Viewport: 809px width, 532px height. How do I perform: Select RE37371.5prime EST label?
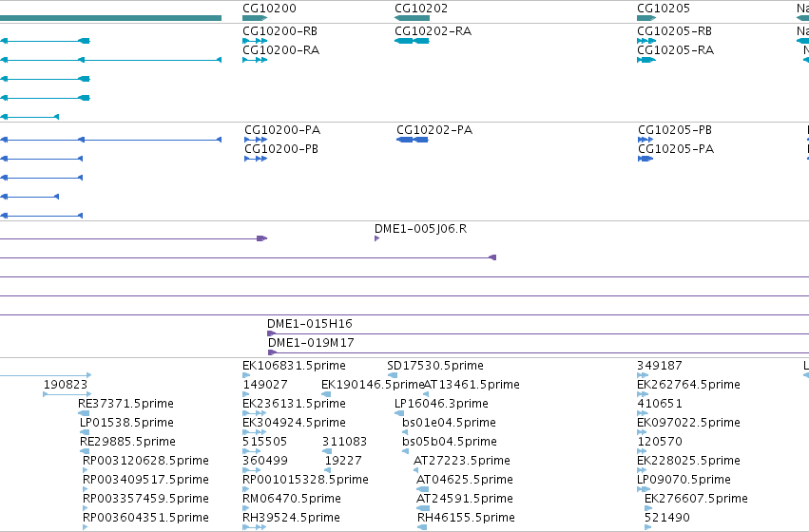(125, 404)
